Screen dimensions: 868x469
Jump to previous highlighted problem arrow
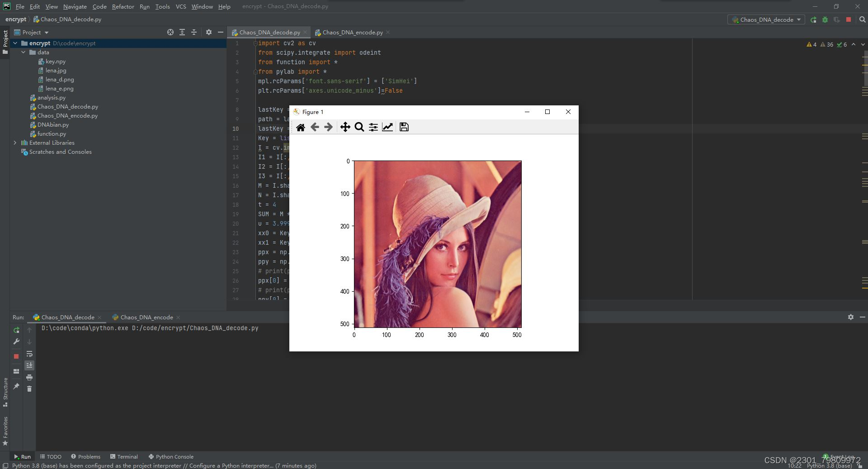pos(854,44)
